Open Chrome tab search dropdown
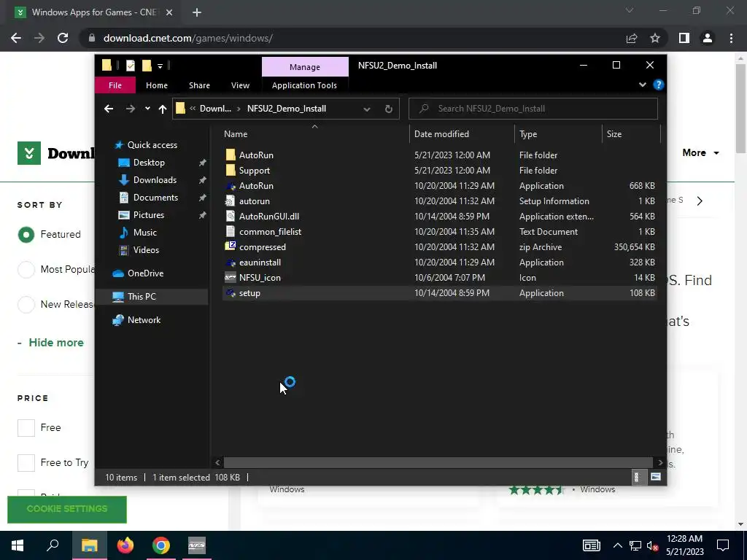 pos(630,10)
